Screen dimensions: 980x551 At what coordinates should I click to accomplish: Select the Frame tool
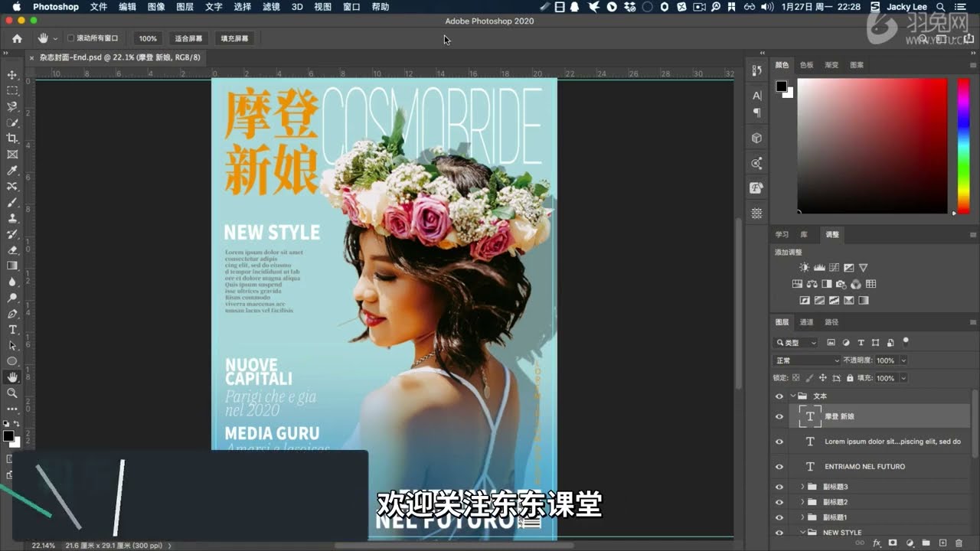12,155
